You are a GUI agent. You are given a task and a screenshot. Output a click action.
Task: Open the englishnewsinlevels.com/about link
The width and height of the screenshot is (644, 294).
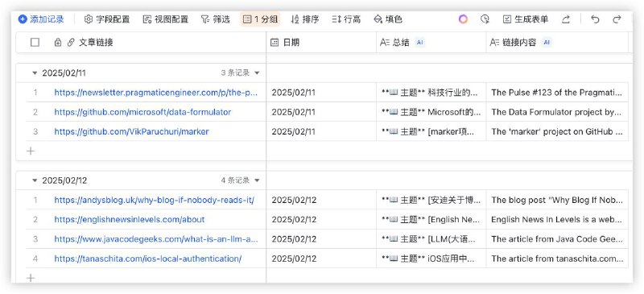pyautogui.click(x=130, y=220)
